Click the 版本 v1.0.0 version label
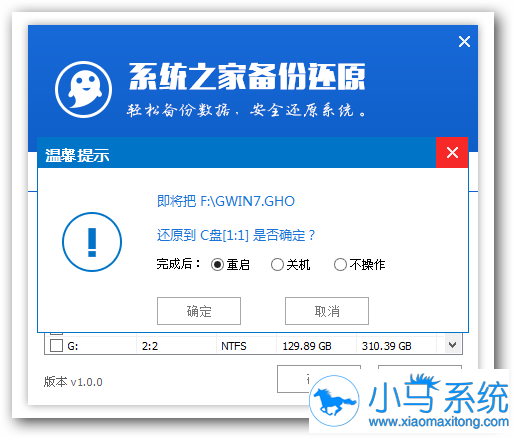Viewport: 514px width, 438px height. (x=73, y=382)
